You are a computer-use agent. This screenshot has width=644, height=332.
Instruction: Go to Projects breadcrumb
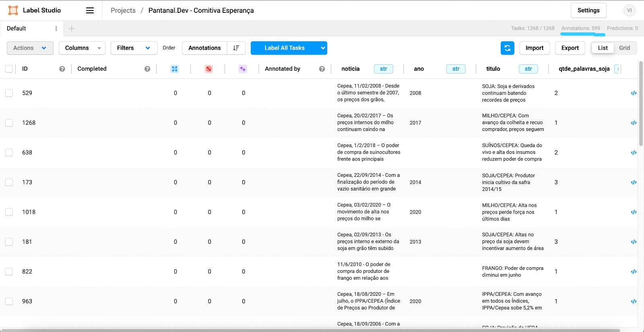pos(123,10)
